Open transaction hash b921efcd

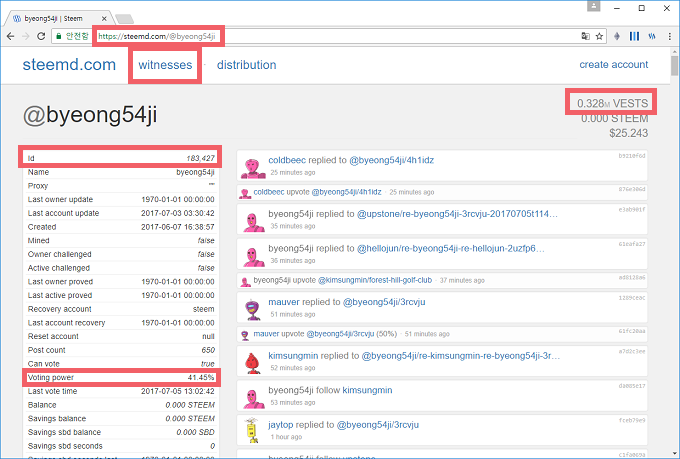pyautogui.click(x=632, y=155)
